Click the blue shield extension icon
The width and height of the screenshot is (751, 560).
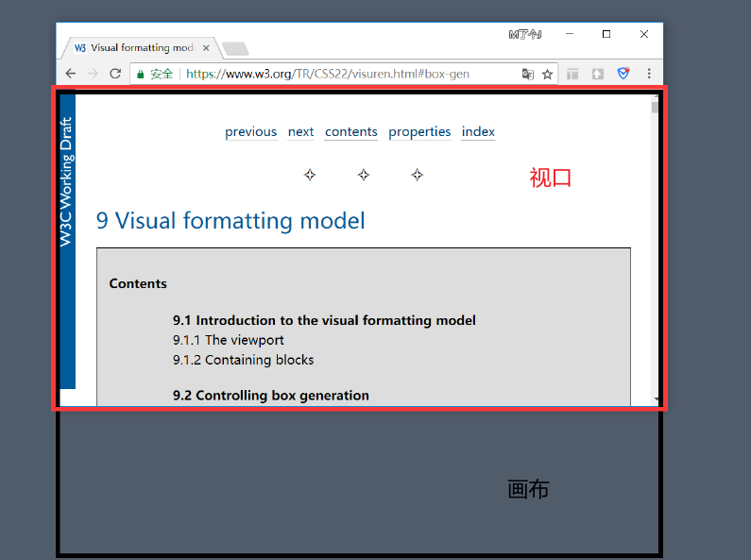(x=623, y=74)
